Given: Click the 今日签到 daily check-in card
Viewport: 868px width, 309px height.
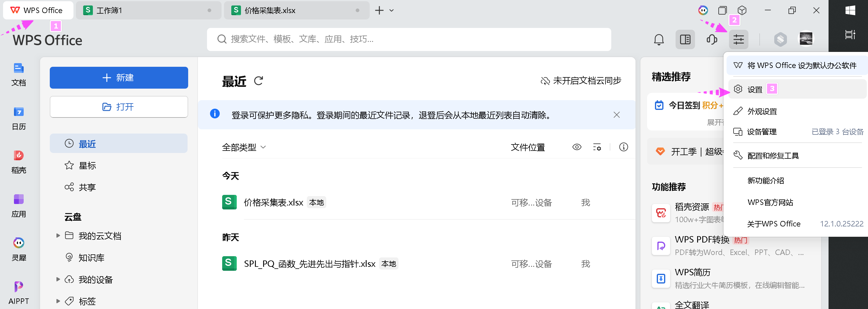Looking at the screenshot, I should pos(685,111).
